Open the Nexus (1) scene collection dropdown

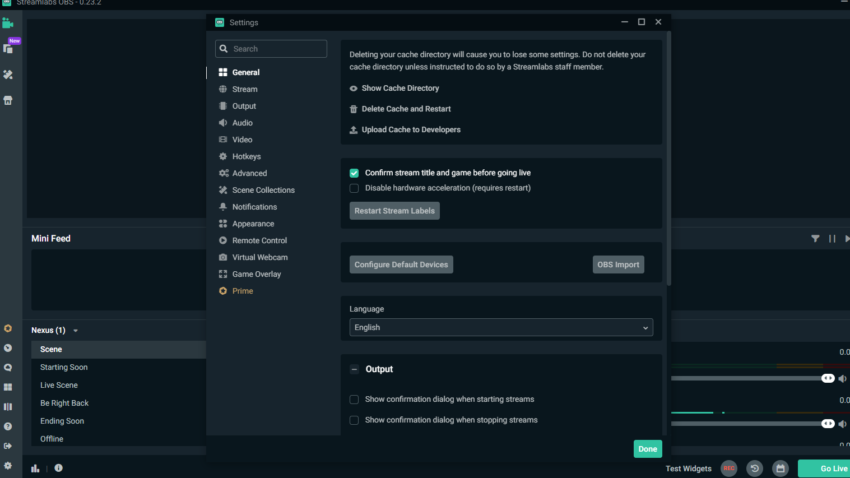pos(54,330)
